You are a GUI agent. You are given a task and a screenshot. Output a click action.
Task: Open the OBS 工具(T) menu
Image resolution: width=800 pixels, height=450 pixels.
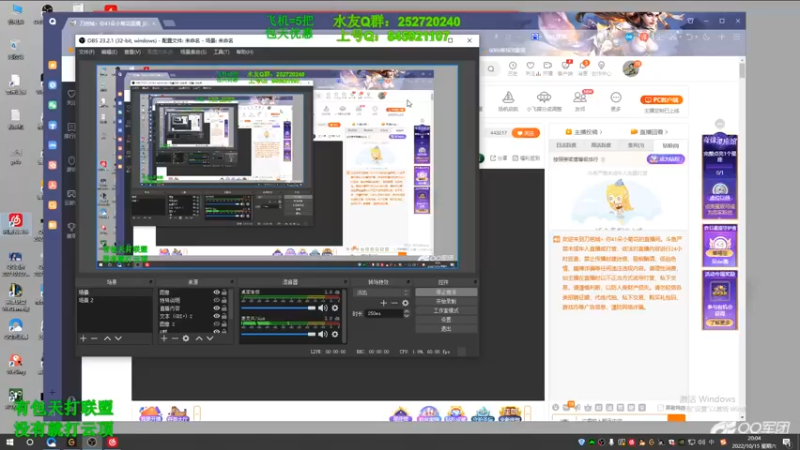coord(221,52)
